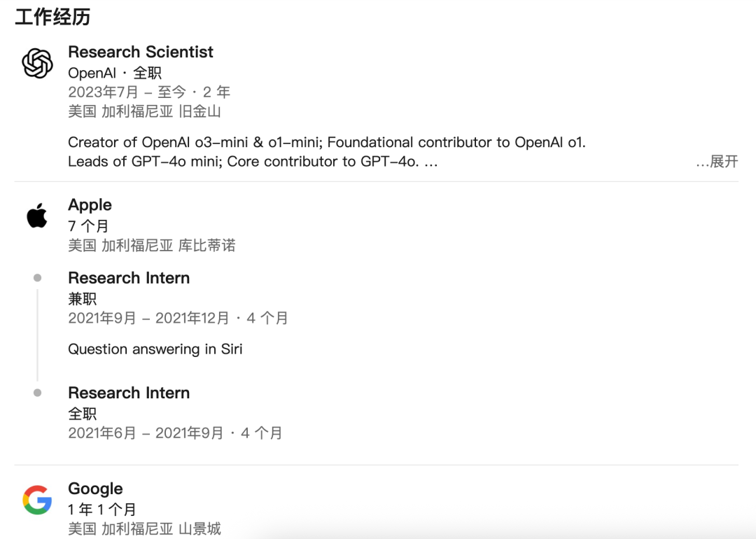The width and height of the screenshot is (756, 539).
Task: Click the timeline dot beside 兼职 Research Intern
Action: pos(37,276)
